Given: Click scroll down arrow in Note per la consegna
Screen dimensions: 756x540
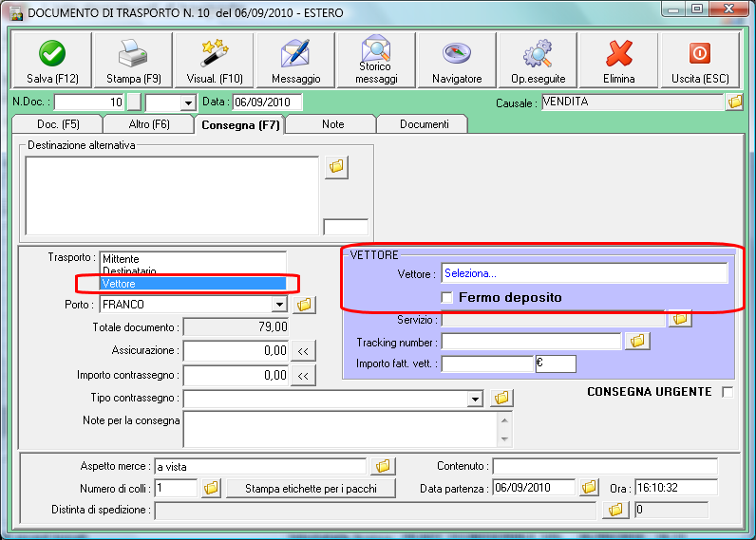Looking at the screenshot, I should [505, 438].
